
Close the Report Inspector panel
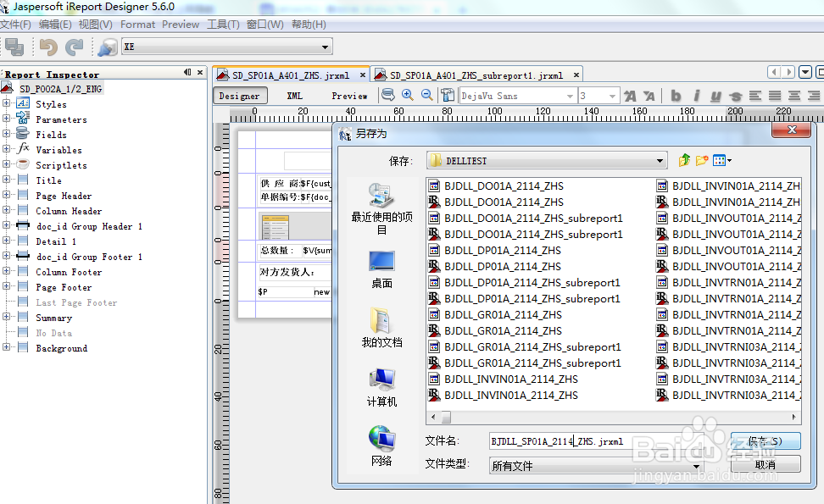pos(200,73)
